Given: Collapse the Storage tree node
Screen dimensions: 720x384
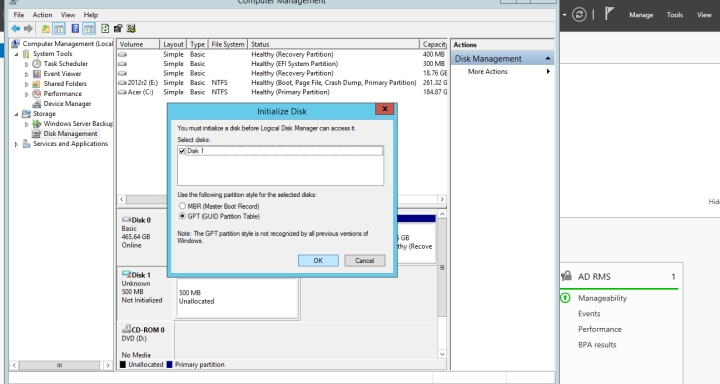Looking at the screenshot, I should (x=16, y=114).
